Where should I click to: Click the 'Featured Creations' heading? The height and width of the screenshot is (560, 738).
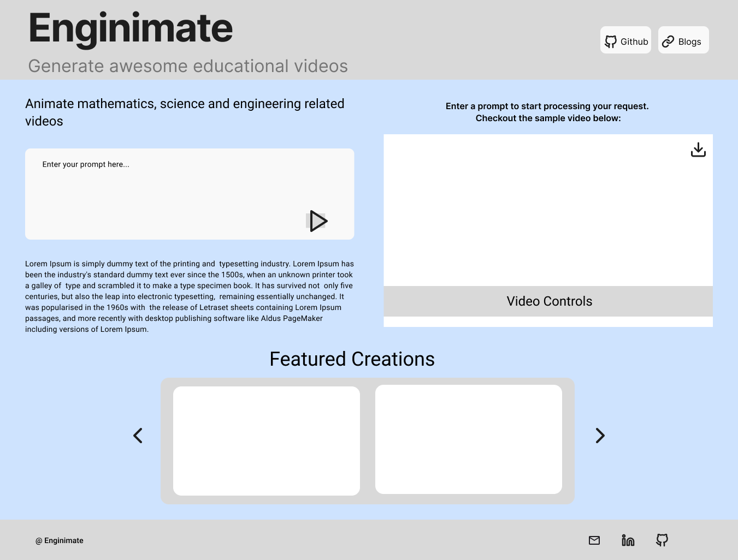click(x=352, y=359)
